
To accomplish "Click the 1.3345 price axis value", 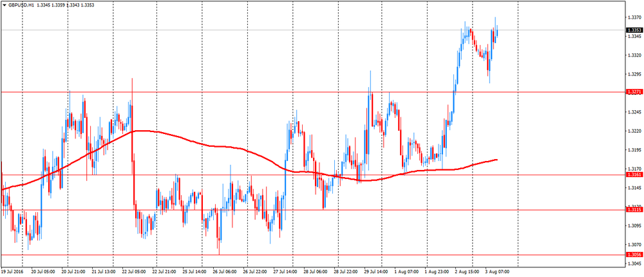I will click(x=634, y=37).
